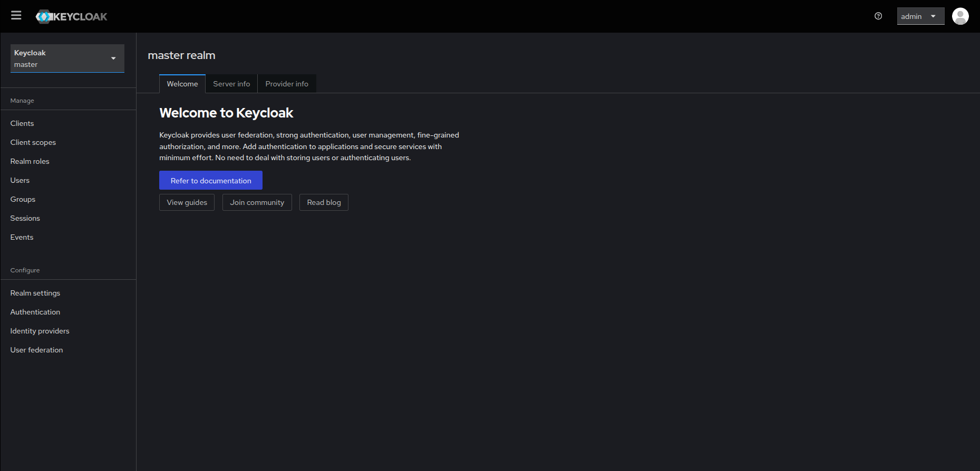
Task: Switch to the Welcome tab
Action: (182, 84)
